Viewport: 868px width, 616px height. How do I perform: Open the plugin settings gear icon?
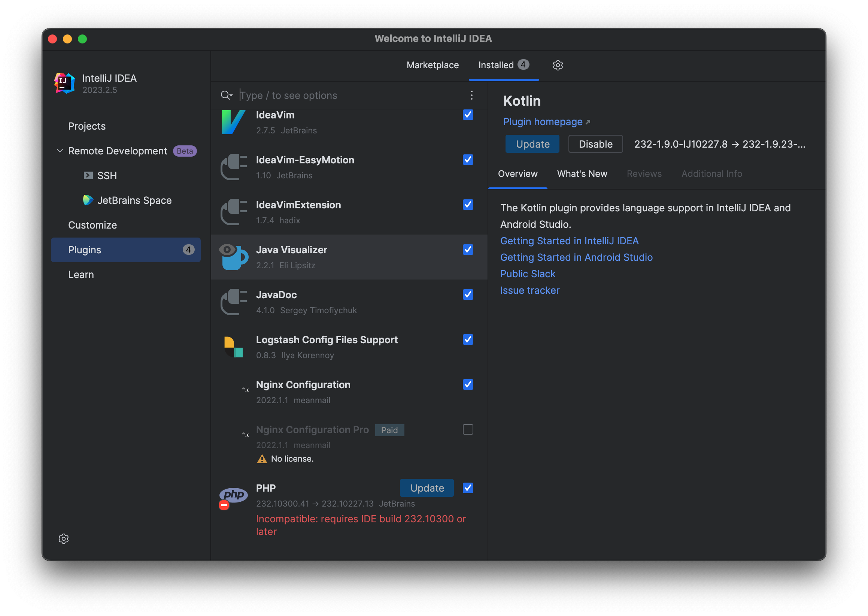tap(558, 65)
